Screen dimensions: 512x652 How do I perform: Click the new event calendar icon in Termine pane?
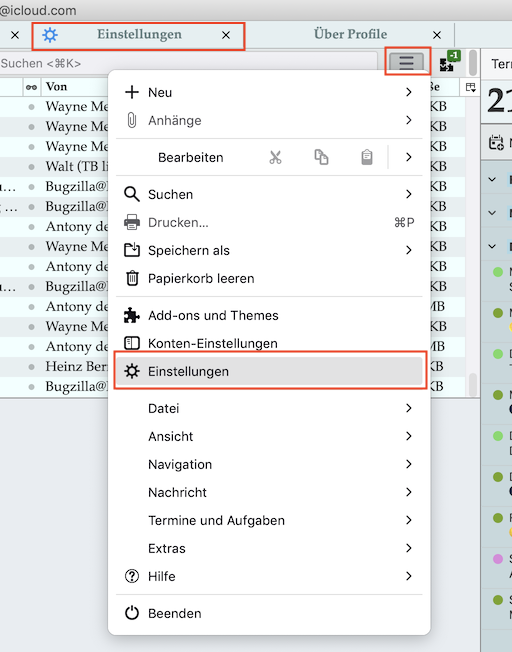click(x=496, y=143)
